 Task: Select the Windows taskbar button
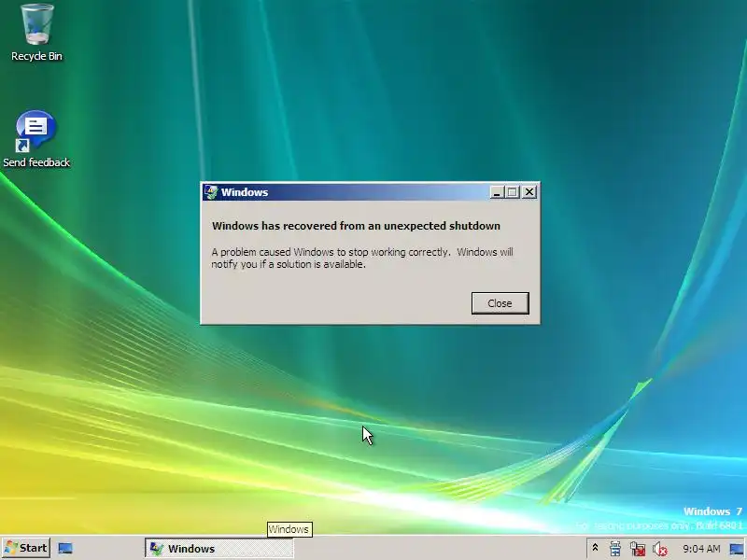219,549
